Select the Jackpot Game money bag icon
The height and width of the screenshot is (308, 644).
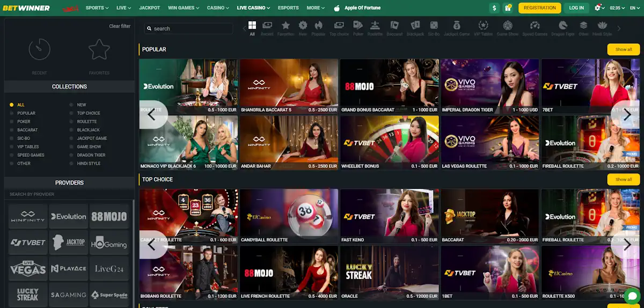point(457,25)
